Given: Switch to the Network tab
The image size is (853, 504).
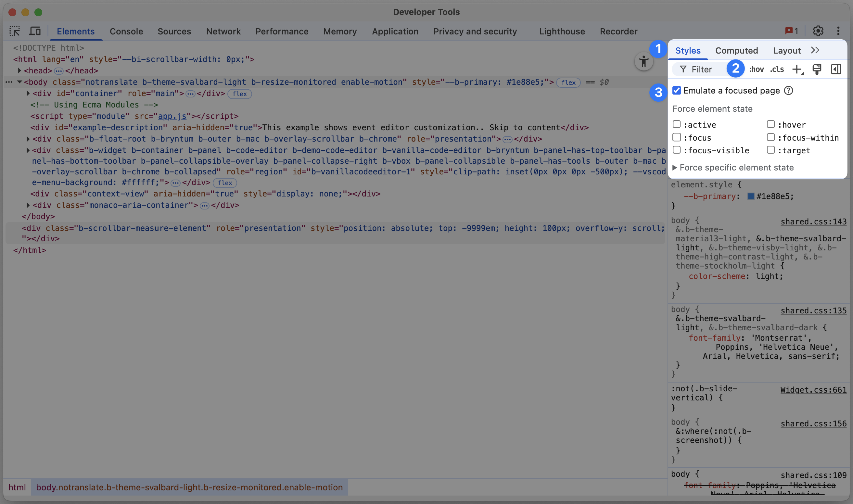Looking at the screenshot, I should pyautogui.click(x=223, y=31).
